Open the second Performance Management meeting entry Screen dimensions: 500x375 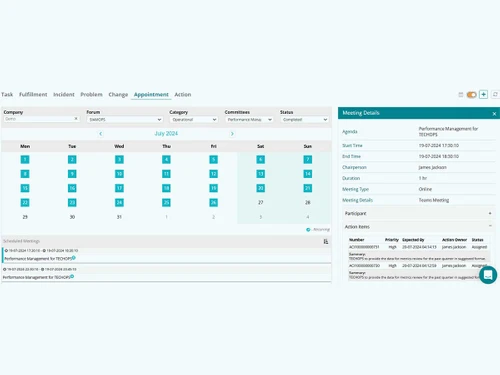tap(167, 273)
